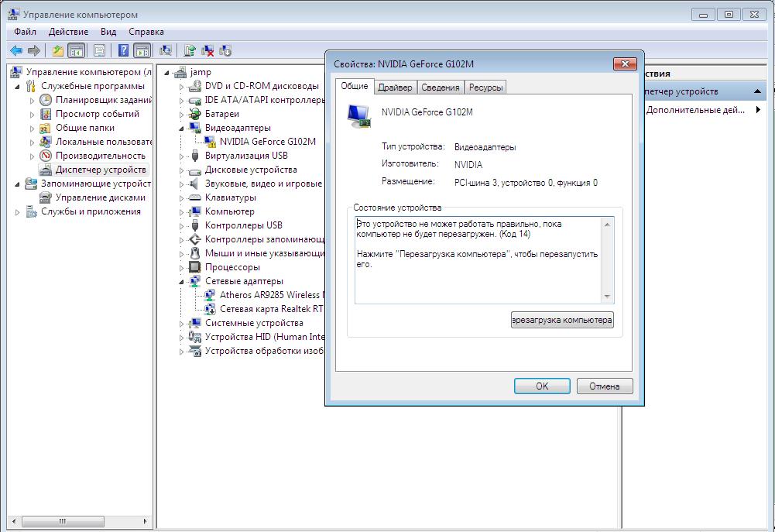This screenshot has height=532, width=775.
Task: Click scroll-down arrow in device status box
Action: pyautogui.click(x=608, y=297)
